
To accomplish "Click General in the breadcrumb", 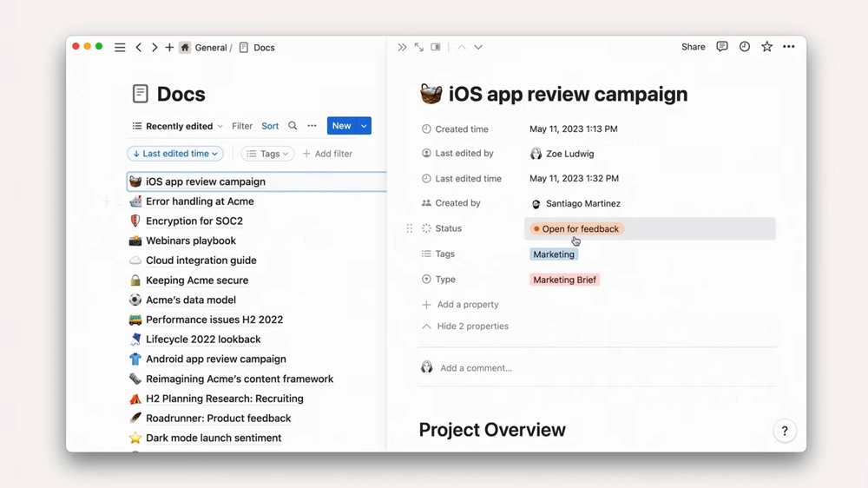I will 211,48.
